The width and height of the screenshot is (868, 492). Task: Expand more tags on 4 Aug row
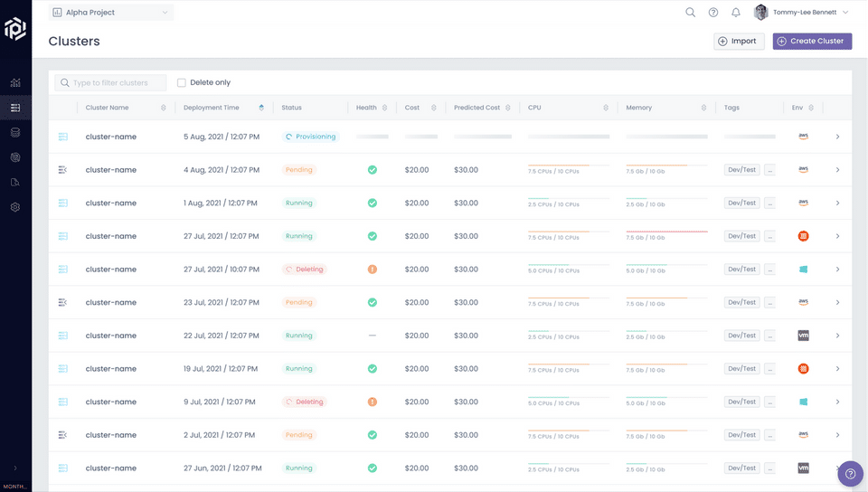(769, 170)
